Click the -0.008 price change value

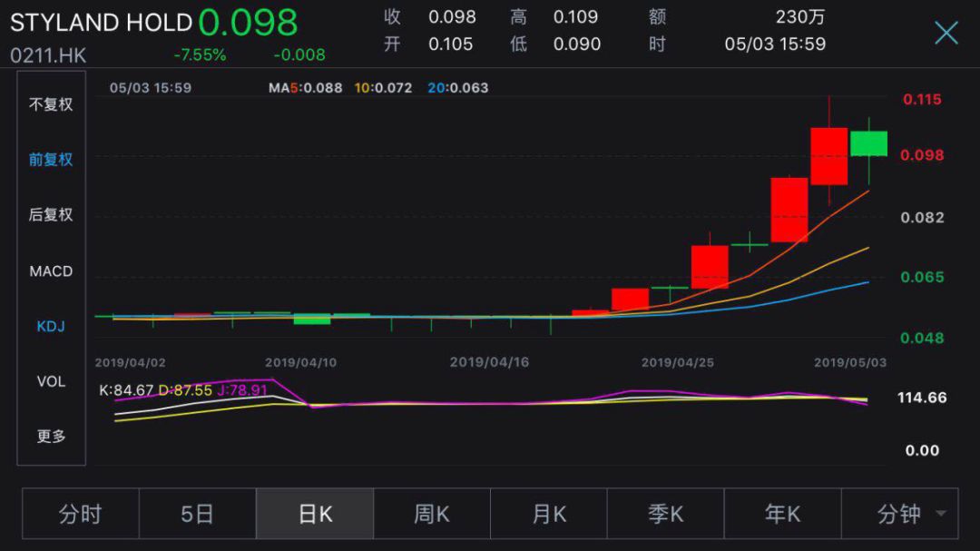[x=299, y=55]
